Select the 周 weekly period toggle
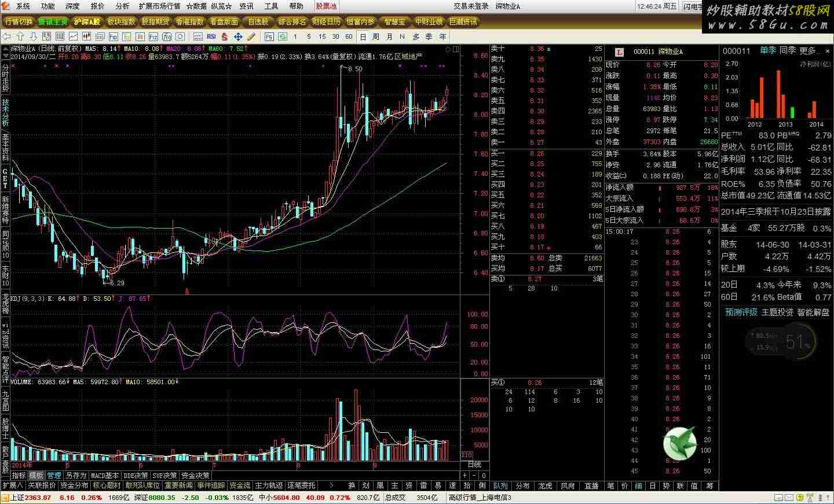 coord(376,36)
